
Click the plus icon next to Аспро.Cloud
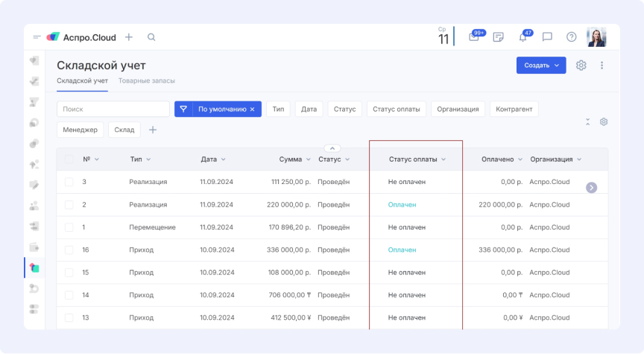pyautogui.click(x=129, y=37)
